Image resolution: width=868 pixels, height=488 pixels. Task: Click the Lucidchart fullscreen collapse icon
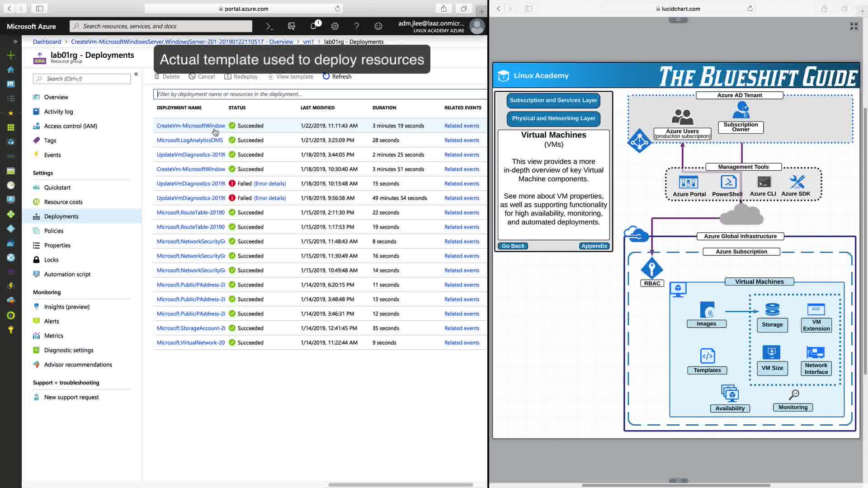854,27
